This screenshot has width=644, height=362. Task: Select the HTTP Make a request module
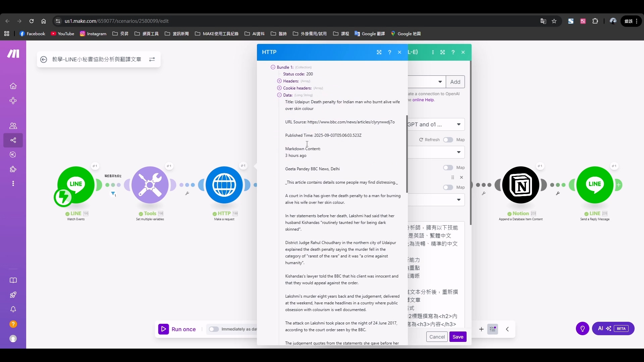(x=224, y=185)
